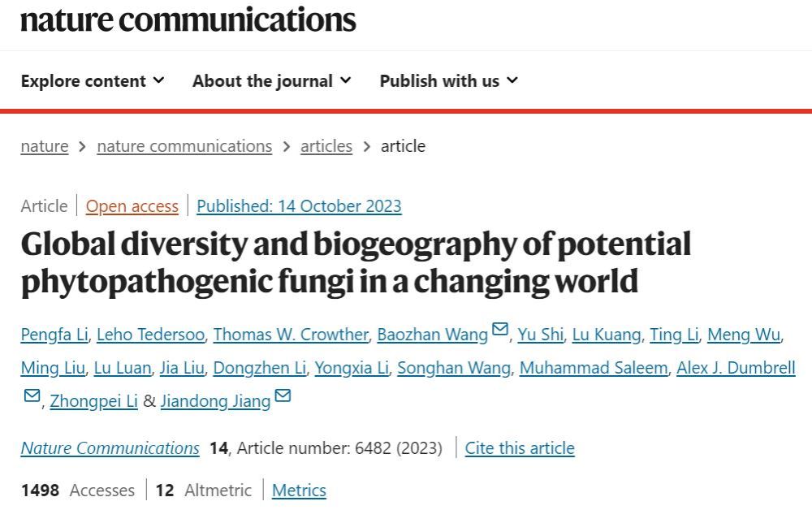Open the article Metrics page
The height and width of the screenshot is (510, 812).
pyautogui.click(x=299, y=491)
